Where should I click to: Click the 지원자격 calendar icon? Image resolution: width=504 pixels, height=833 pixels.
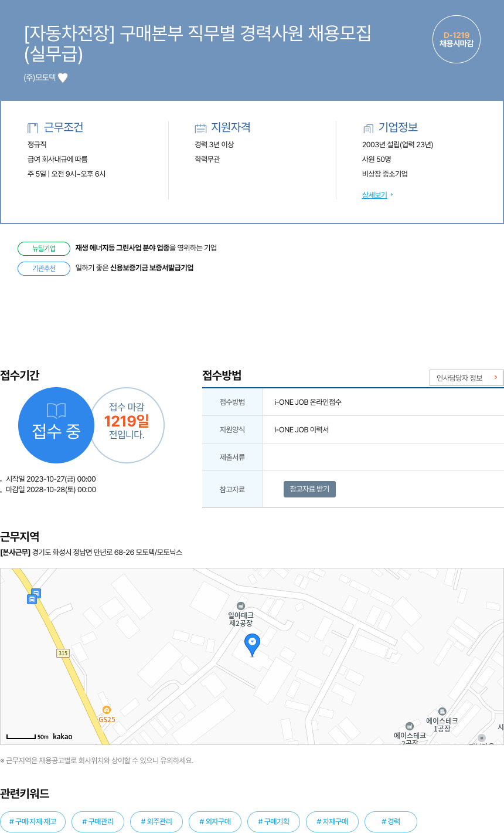click(201, 128)
